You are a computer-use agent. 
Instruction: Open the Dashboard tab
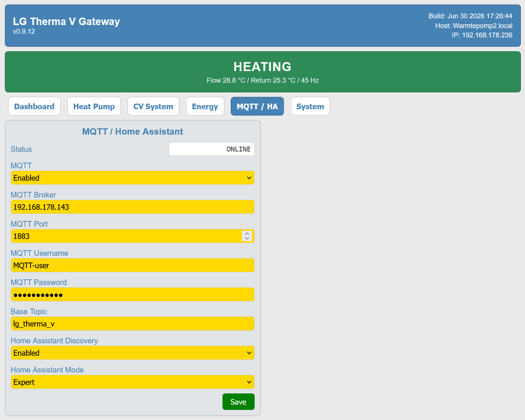34,106
